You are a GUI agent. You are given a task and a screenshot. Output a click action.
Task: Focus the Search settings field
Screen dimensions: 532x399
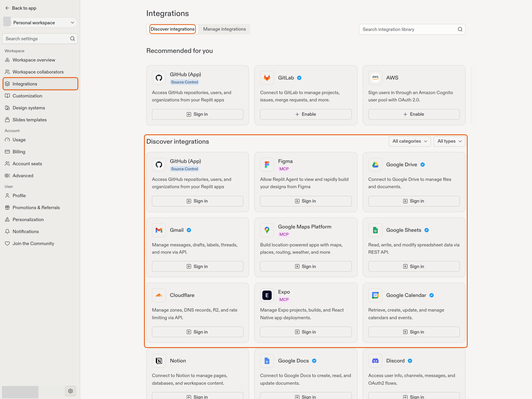pos(40,38)
